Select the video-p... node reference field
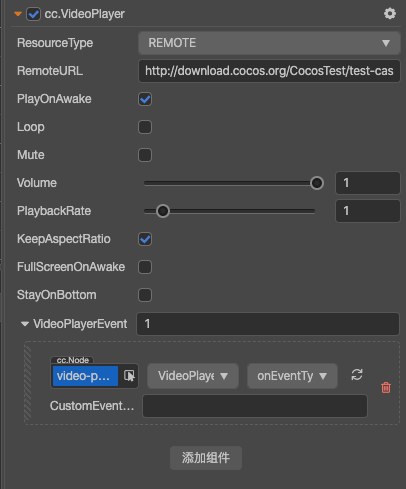The width and height of the screenshot is (406, 489). point(85,376)
